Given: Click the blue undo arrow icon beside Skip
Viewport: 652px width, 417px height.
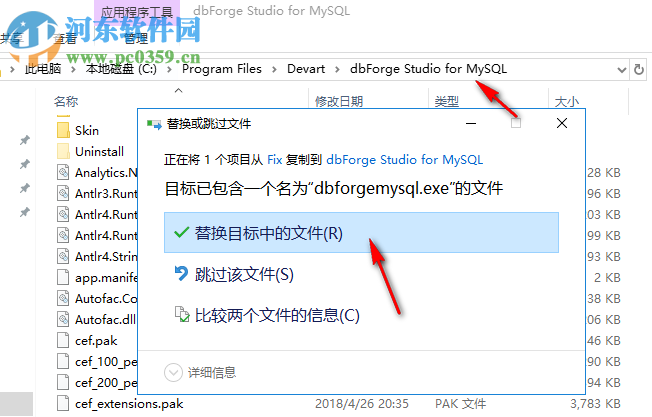Looking at the screenshot, I should tap(181, 274).
